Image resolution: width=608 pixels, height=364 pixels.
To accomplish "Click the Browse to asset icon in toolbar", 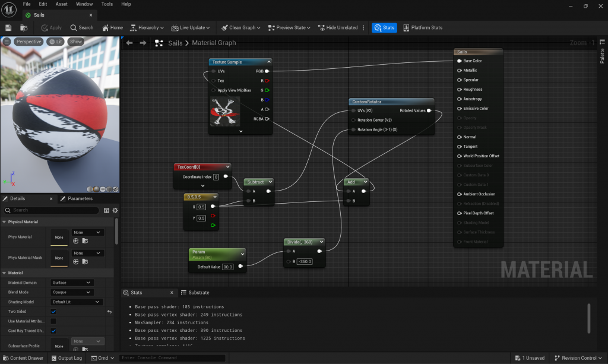I will tap(24, 27).
